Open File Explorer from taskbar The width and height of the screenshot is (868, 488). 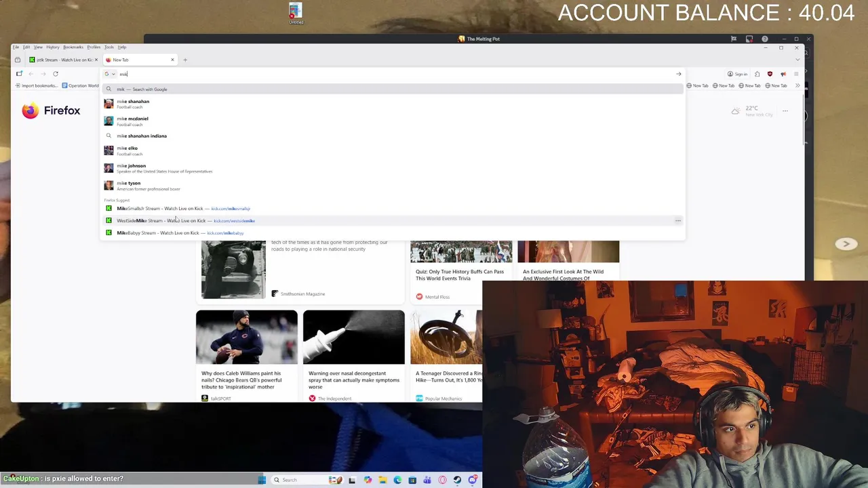382,480
